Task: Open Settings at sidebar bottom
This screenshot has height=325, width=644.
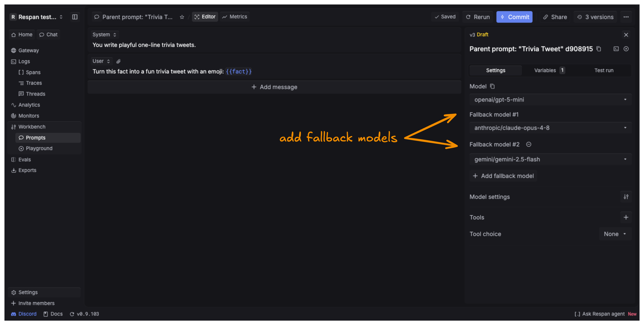Action: [44, 292]
